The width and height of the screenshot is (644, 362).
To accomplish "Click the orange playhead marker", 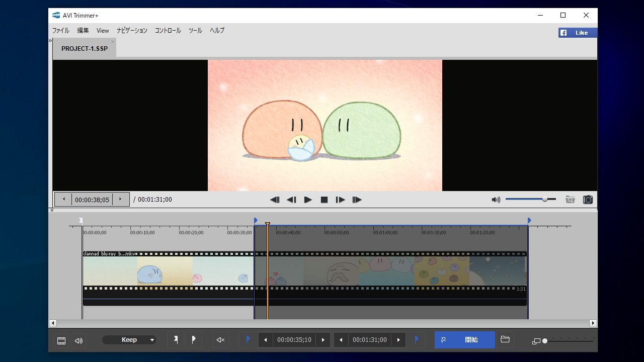I will coord(268,224).
